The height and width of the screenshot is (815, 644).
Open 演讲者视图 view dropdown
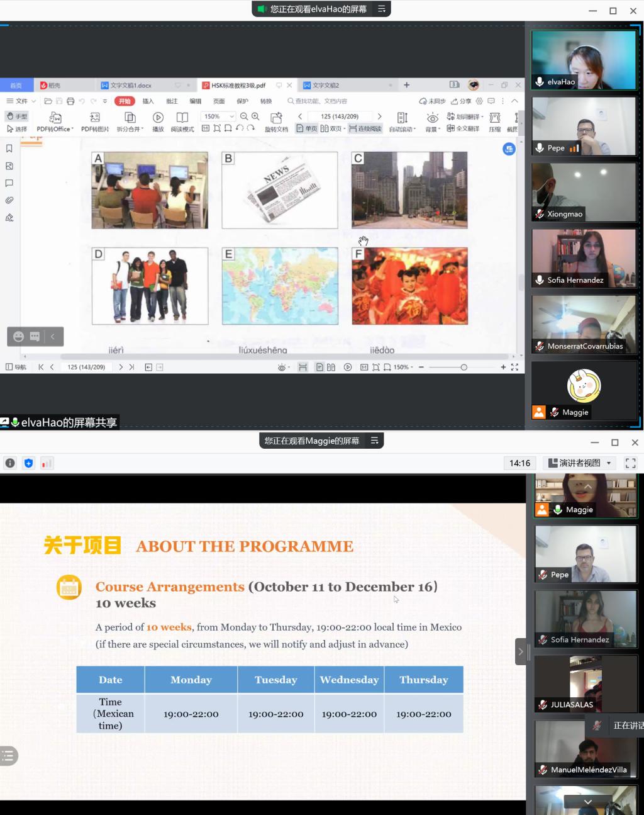(x=579, y=463)
